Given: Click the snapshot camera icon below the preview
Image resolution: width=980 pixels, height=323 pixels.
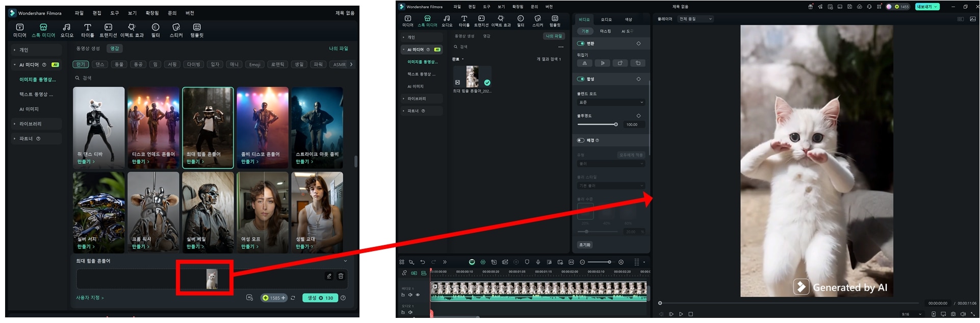Looking at the screenshot, I should pyautogui.click(x=953, y=314).
